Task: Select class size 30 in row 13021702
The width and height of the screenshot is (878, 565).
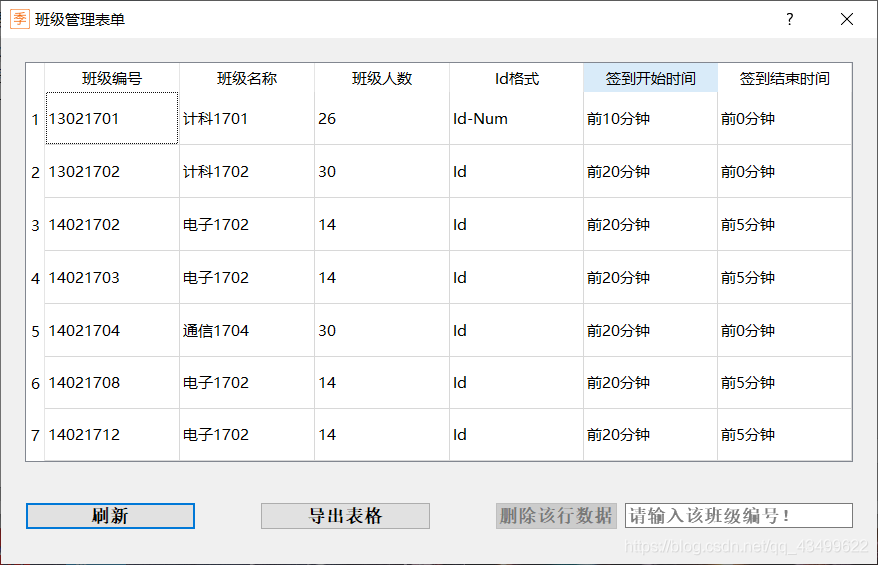Action: coord(382,171)
